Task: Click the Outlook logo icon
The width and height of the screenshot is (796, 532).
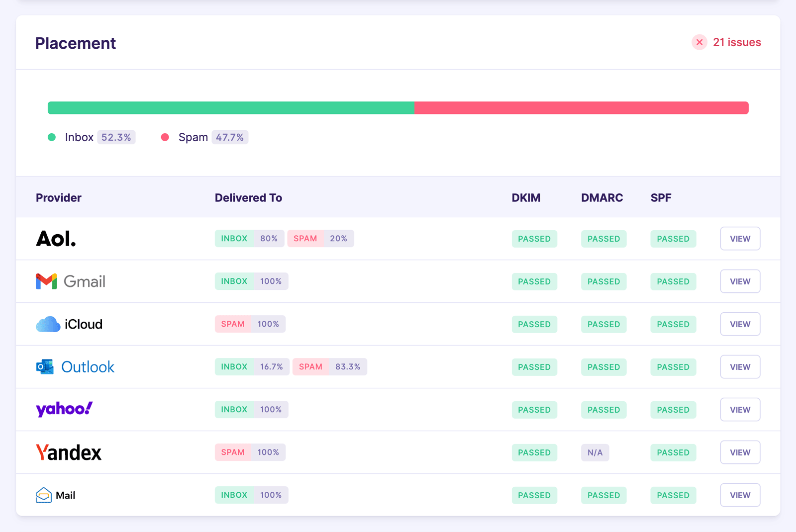Action: [x=45, y=367]
